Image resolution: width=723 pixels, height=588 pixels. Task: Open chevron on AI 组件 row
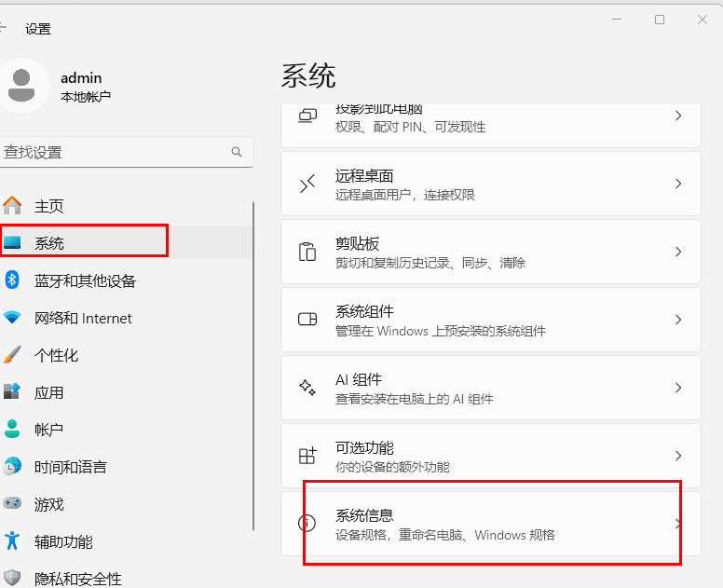click(678, 388)
